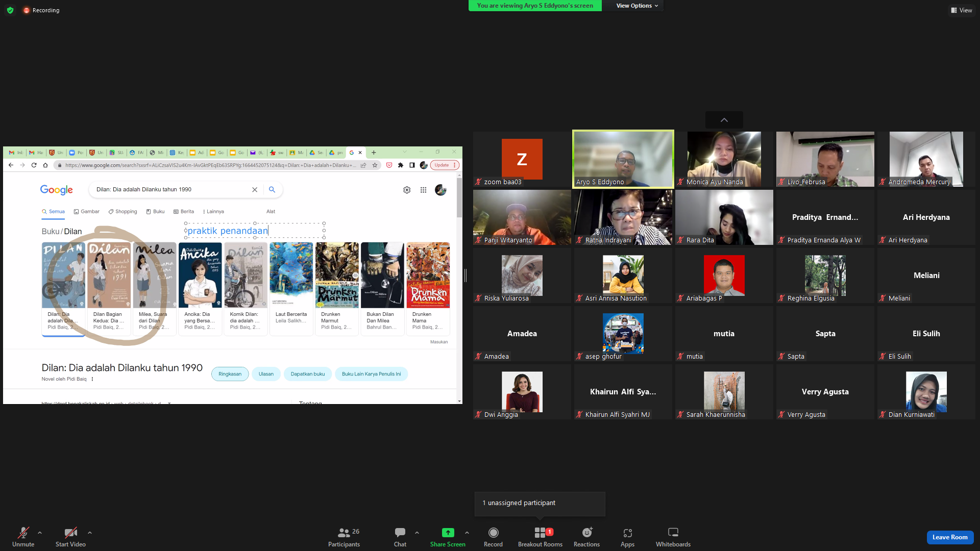Click the Google search magnifier icon
The height and width of the screenshot is (551, 980).
[x=272, y=189]
